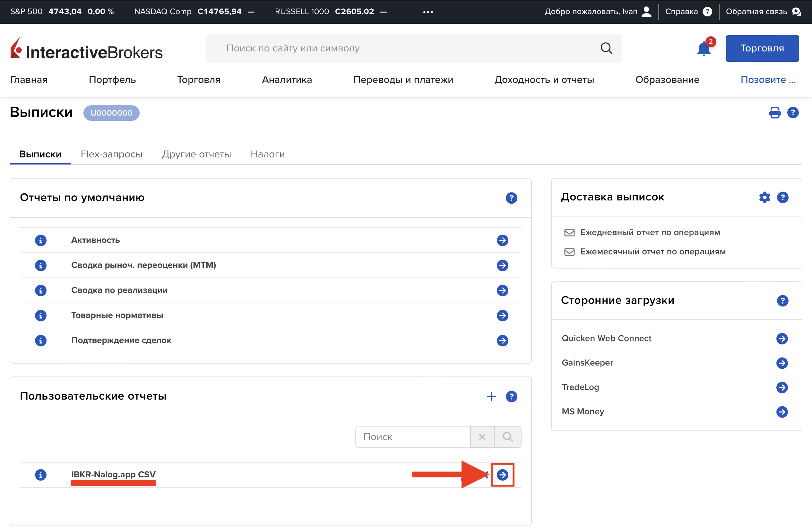Image resolution: width=812 pixels, height=530 pixels.
Task: Click the magnifier icon in the site search
Action: click(x=606, y=49)
